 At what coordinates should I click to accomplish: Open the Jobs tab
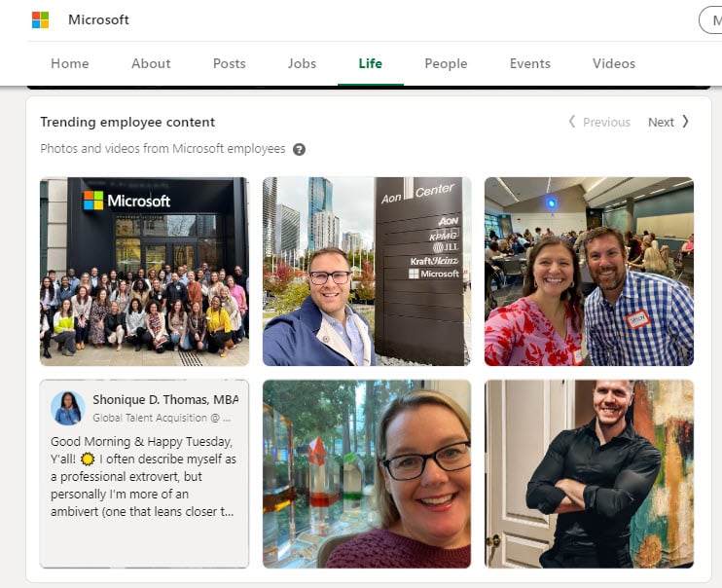pos(302,63)
